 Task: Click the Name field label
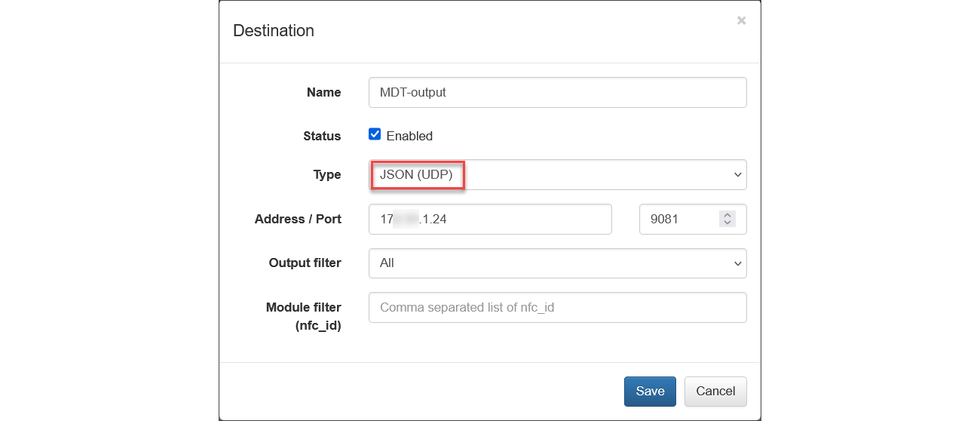pyautogui.click(x=323, y=92)
